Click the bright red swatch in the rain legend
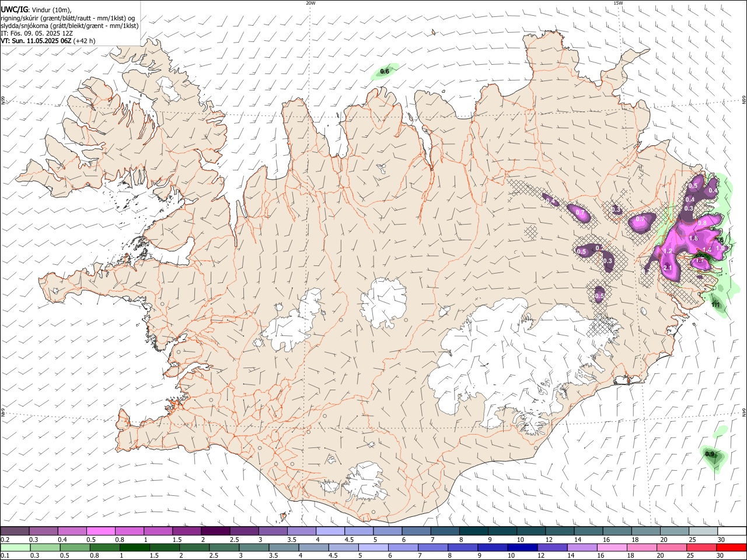Image resolution: width=747 pixels, height=560 pixels. click(732, 547)
